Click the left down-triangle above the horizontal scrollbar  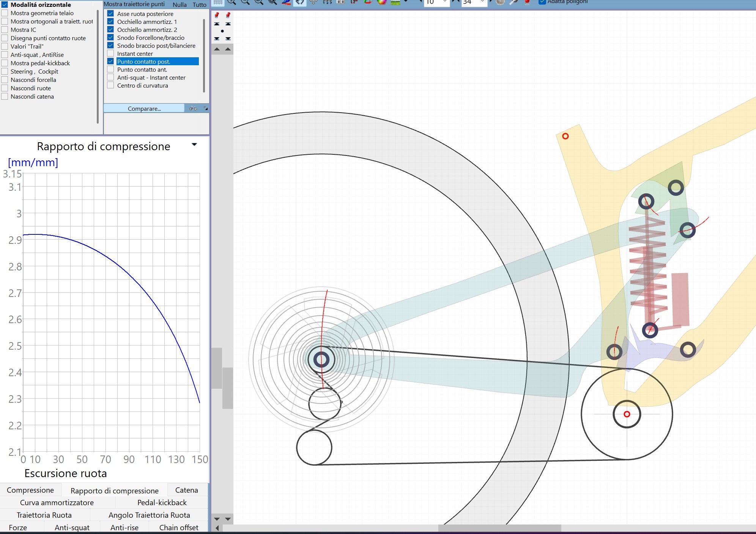[x=217, y=519]
